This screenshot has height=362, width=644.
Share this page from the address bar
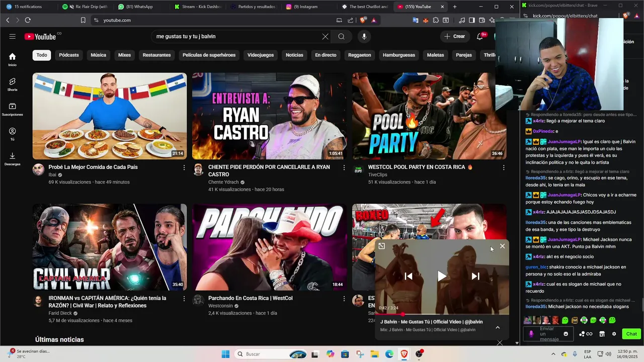point(351,20)
